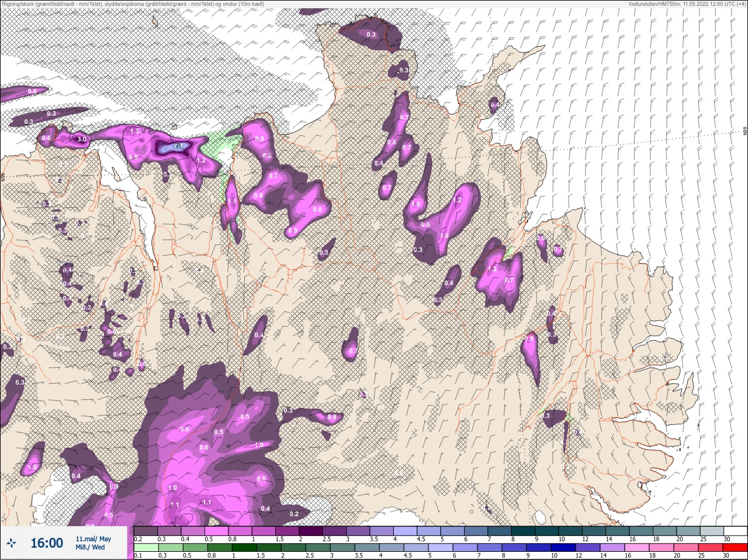This screenshot has width=748, height=560.
Task: Select the rain legend swatch between 0.2 and 0.3
Action: click(146, 531)
